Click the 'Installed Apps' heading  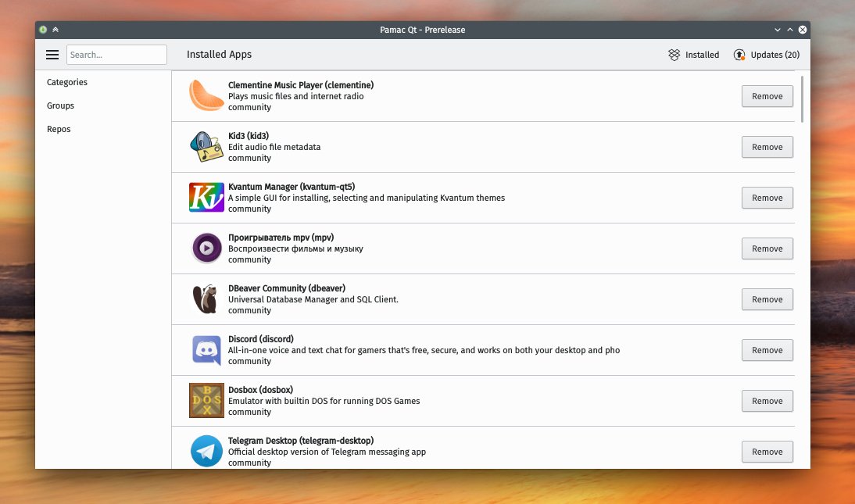point(219,54)
